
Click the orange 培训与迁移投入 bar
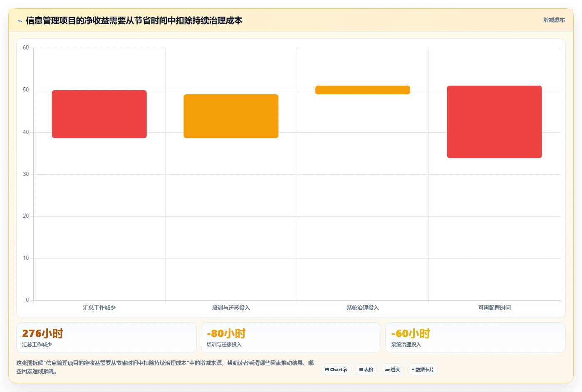pos(231,116)
